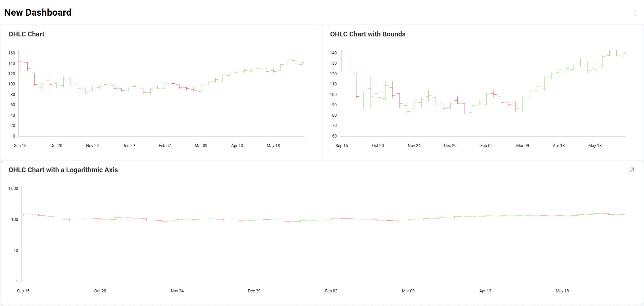Click the 110 y-axis label in Bounds chart

tap(333, 84)
